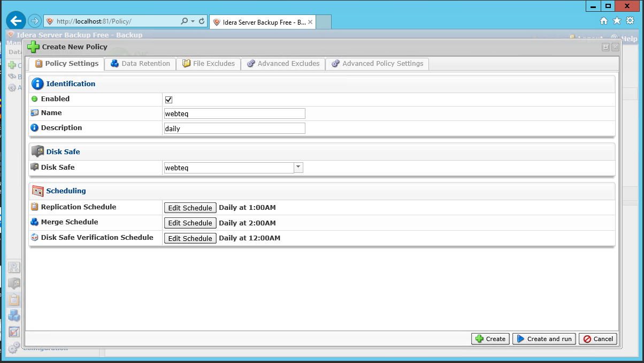Refresh the page in address bar
644x363 pixels.
tap(202, 21)
